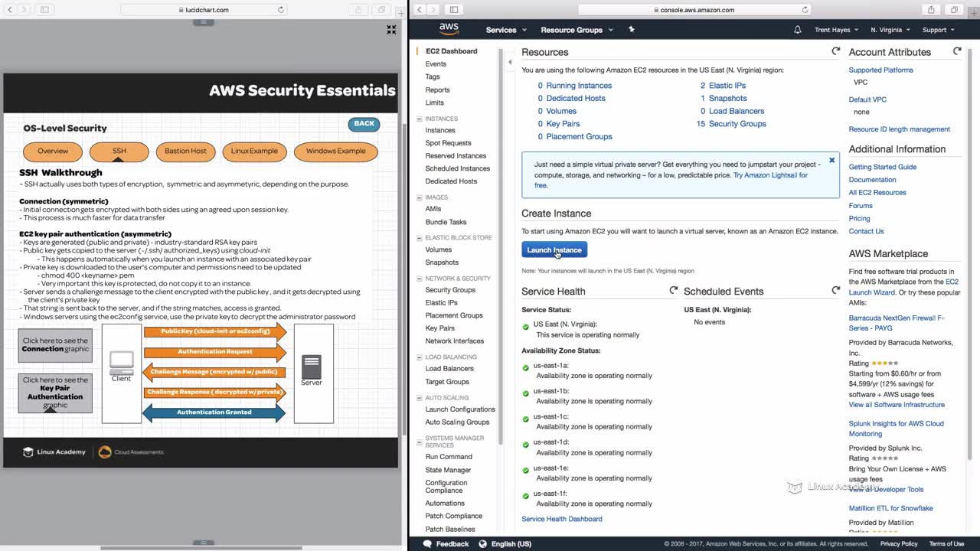980x551 pixels.
Task: Click the Launch Instance button
Action: point(554,249)
